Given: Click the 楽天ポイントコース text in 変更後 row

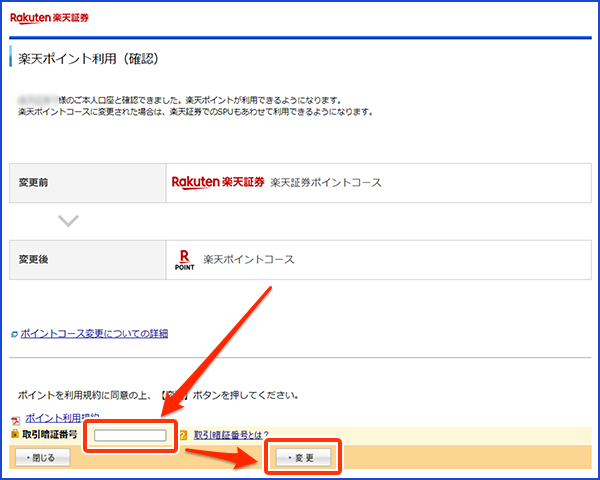Looking at the screenshot, I should coord(249,260).
